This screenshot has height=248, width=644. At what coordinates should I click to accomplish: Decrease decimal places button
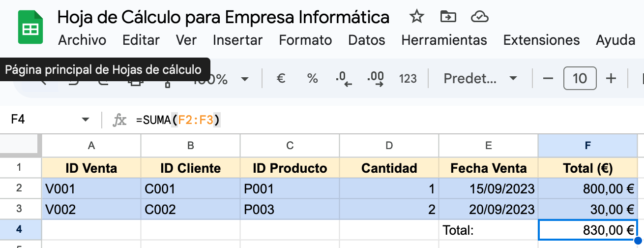[344, 78]
